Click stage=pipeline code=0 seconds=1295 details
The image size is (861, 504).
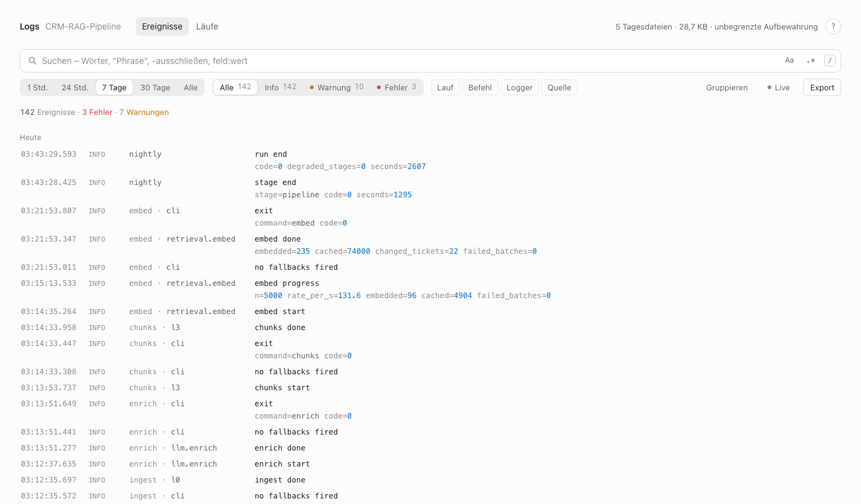click(333, 195)
